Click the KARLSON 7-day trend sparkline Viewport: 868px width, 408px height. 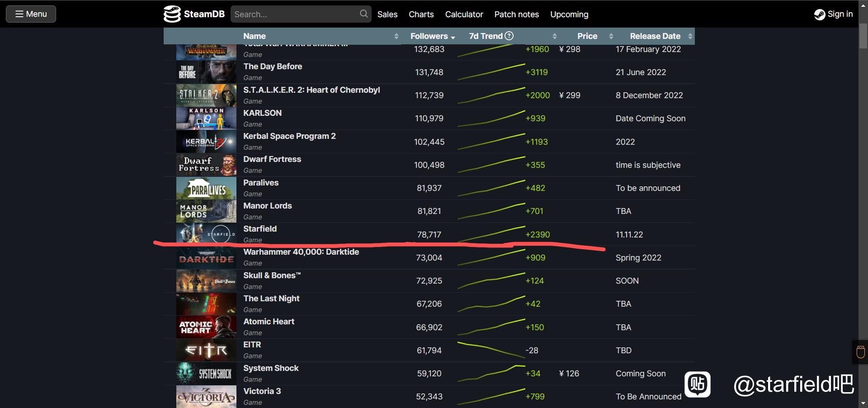point(491,119)
